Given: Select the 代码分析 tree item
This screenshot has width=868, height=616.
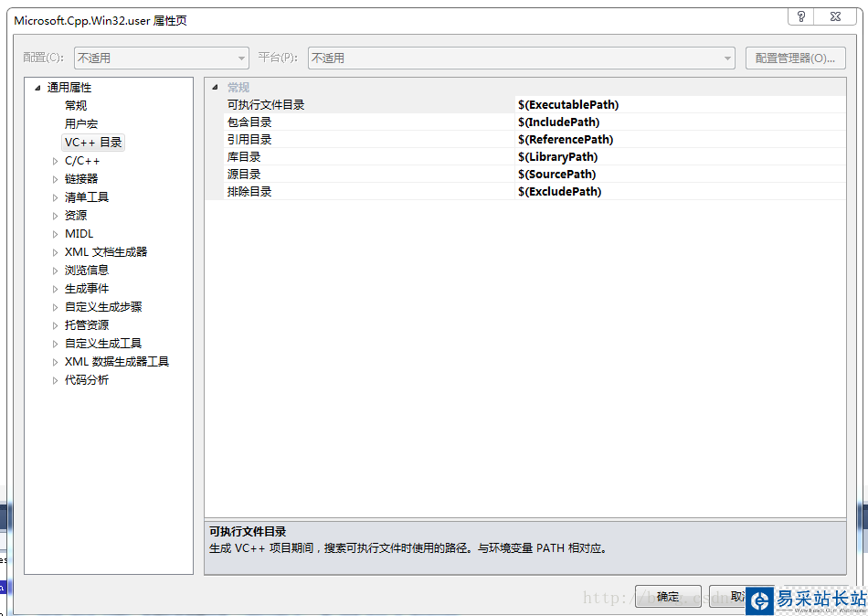Looking at the screenshot, I should pos(87,380).
